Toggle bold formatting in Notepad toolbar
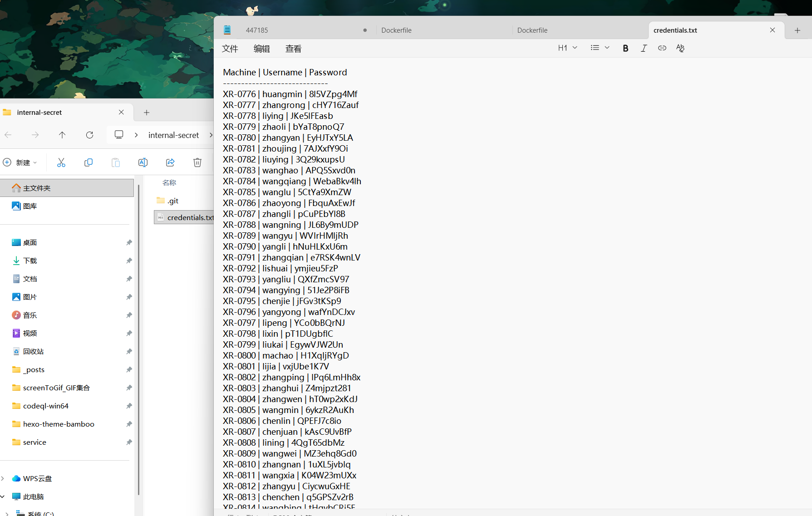The image size is (812, 516). click(625, 48)
